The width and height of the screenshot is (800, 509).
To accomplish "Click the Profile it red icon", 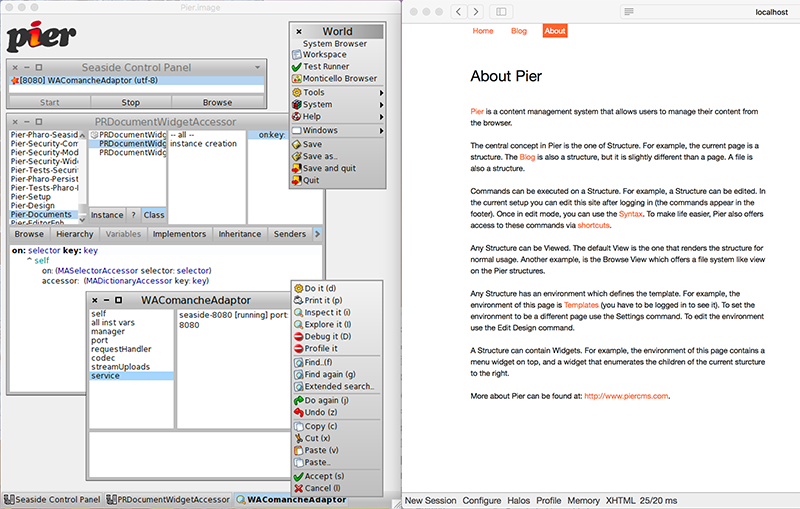I will (x=299, y=349).
